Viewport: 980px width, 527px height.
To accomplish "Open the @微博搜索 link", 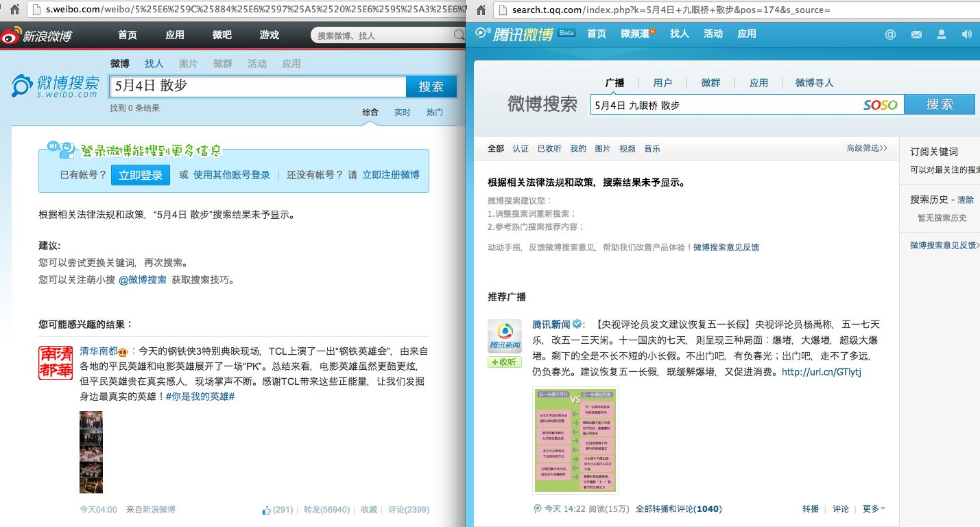I will point(143,280).
